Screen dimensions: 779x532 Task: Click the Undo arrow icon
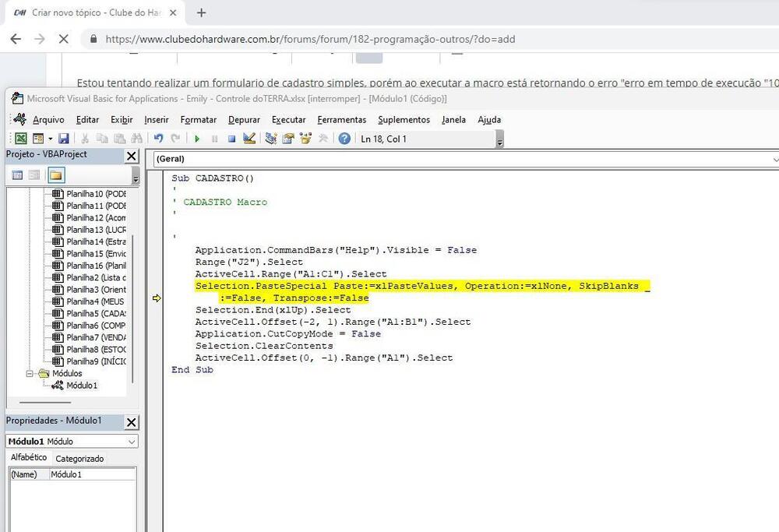click(x=158, y=139)
